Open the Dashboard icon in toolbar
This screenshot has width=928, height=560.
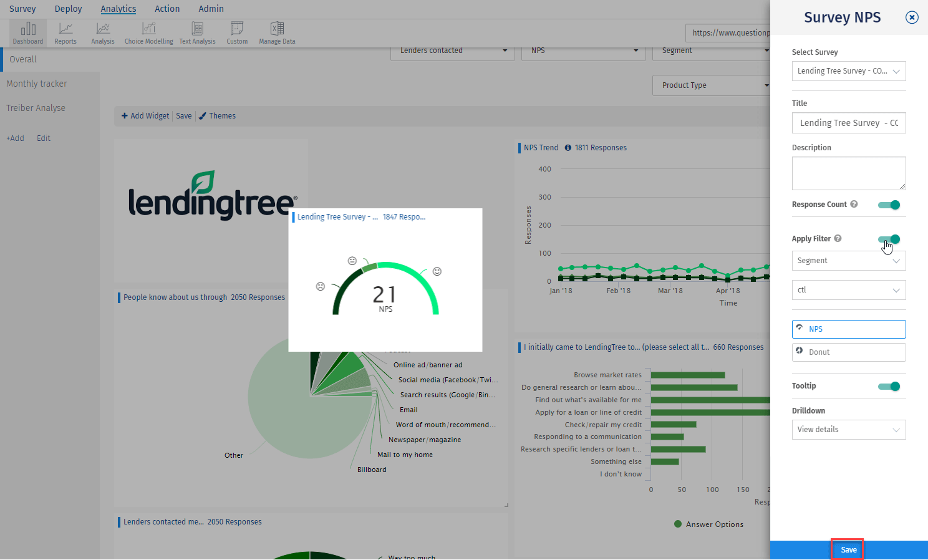(x=28, y=33)
